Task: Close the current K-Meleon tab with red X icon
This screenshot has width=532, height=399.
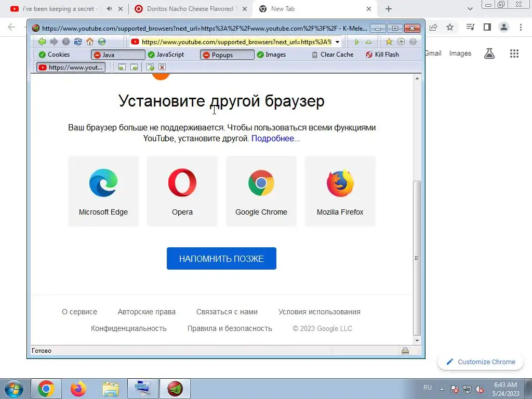Action: pos(162,67)
